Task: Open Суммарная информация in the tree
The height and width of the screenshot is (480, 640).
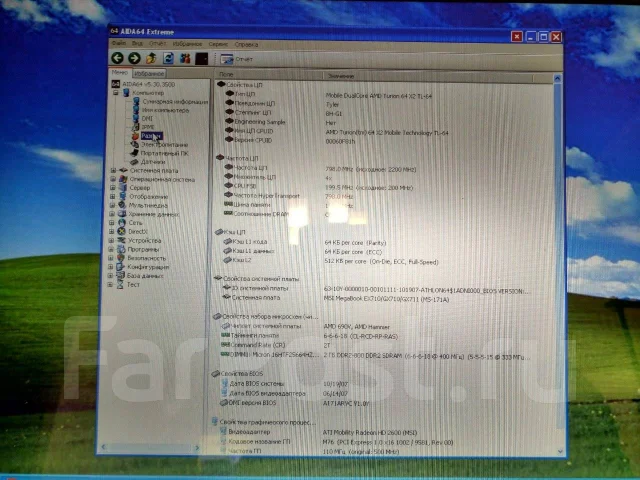Action: coord(175,102)
